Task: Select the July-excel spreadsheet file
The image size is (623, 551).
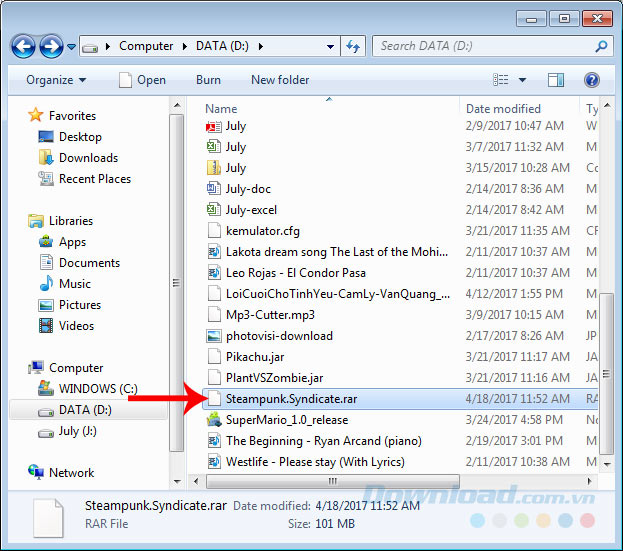Action: (x=250, y=210)
